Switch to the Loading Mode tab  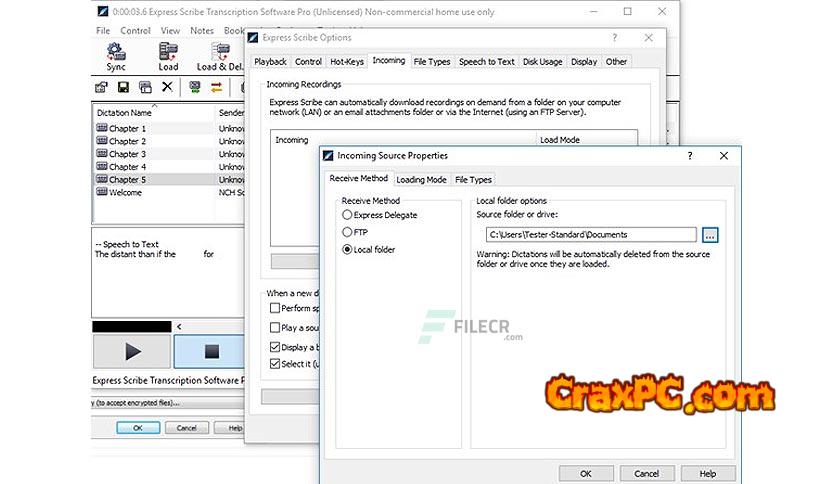pyautogui.click(x=421, y=180)
